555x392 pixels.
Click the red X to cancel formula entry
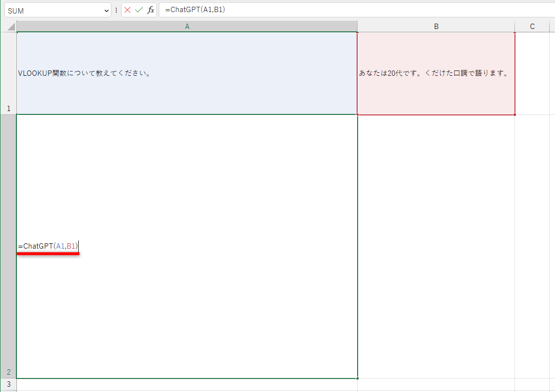(127, 10)
